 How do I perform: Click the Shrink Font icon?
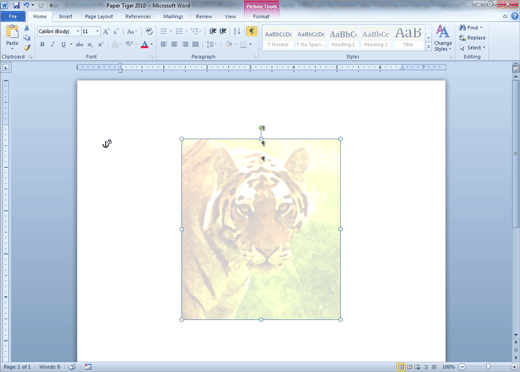tap(116, 32)
